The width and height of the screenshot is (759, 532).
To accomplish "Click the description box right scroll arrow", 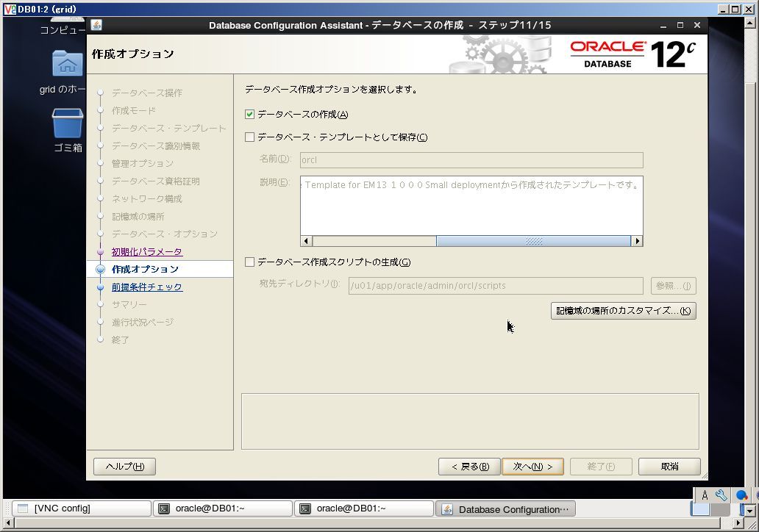I will tap(638, 241).
